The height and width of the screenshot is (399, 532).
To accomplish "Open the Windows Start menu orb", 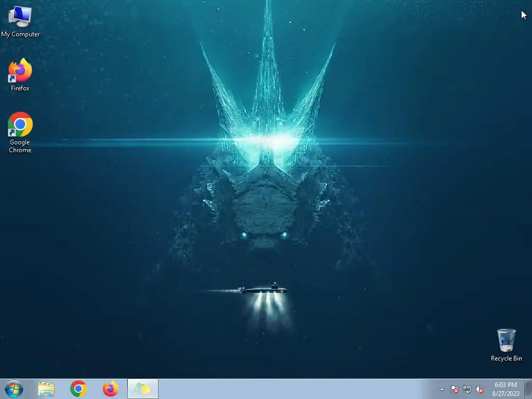I will click(14, 389).
